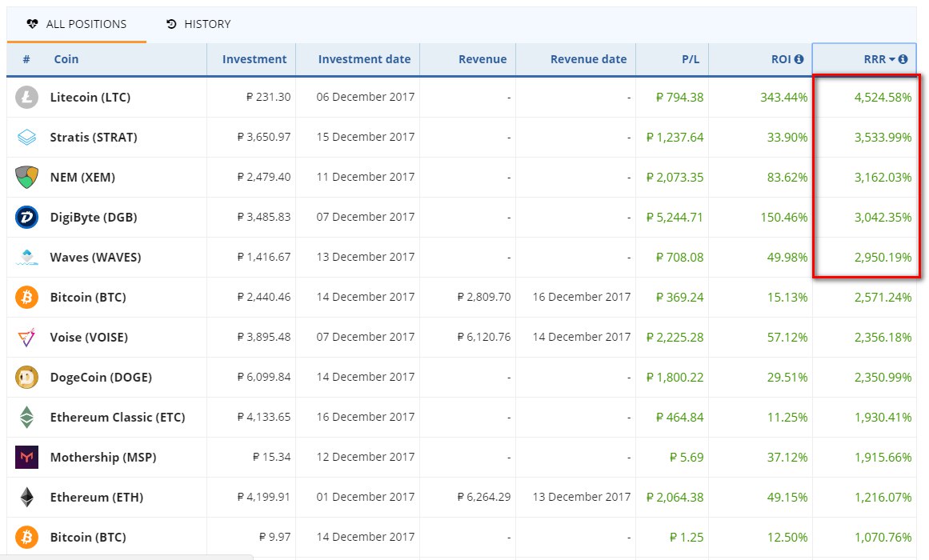Screen dimensions: 929x560
Task: Click the DogeCoin coin icon
Action: (x=26, y=378)
